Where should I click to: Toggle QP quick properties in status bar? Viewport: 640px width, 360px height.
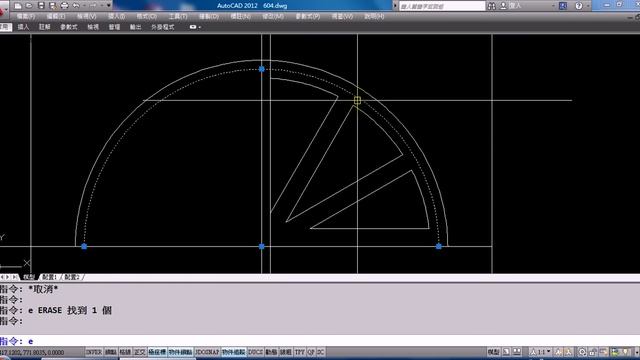(311, 352)
